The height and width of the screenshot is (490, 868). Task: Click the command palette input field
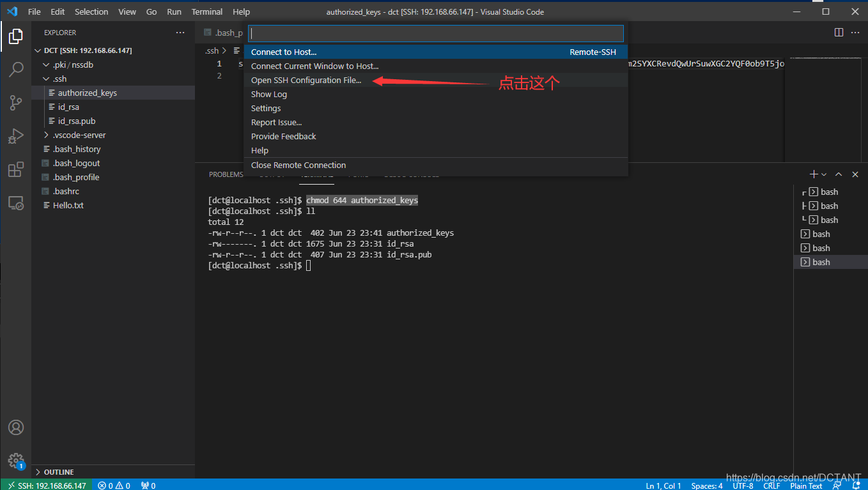tap(436, 33)
